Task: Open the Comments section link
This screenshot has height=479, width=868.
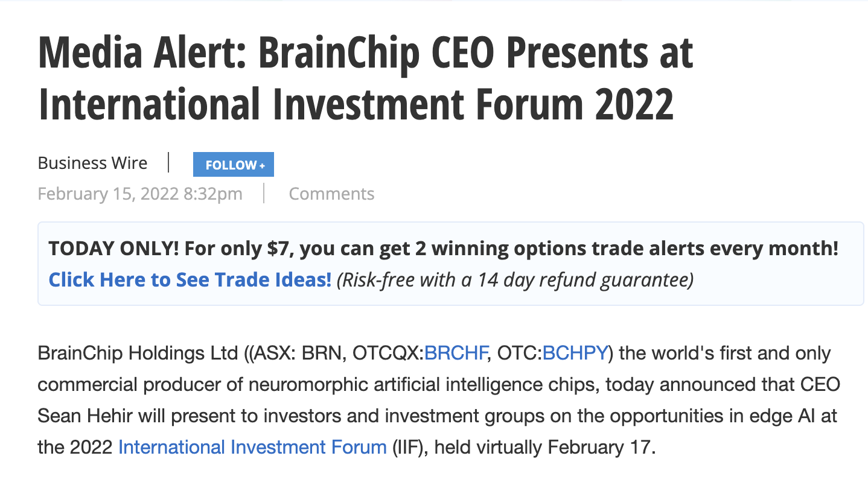Action: click(x=331, y=194)
